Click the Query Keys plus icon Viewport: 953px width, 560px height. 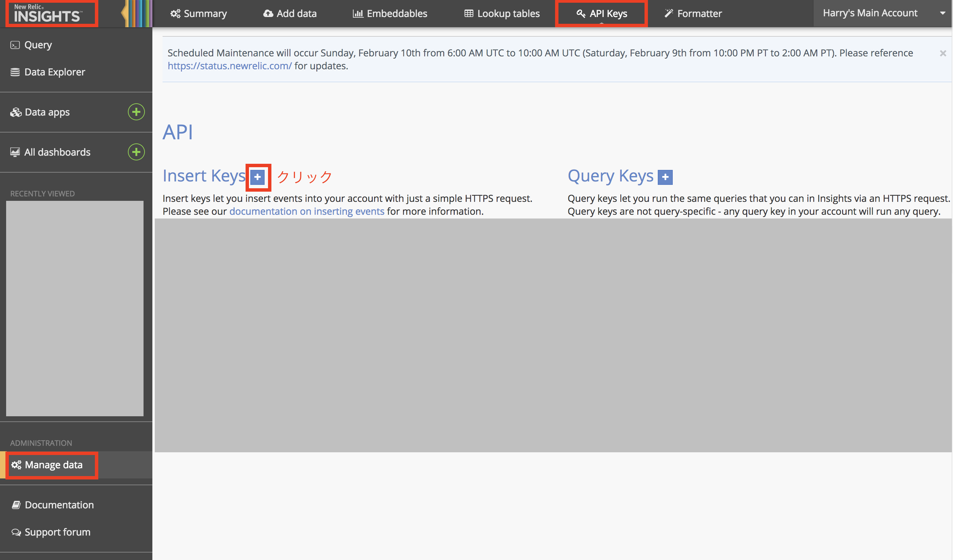[665, 177]
